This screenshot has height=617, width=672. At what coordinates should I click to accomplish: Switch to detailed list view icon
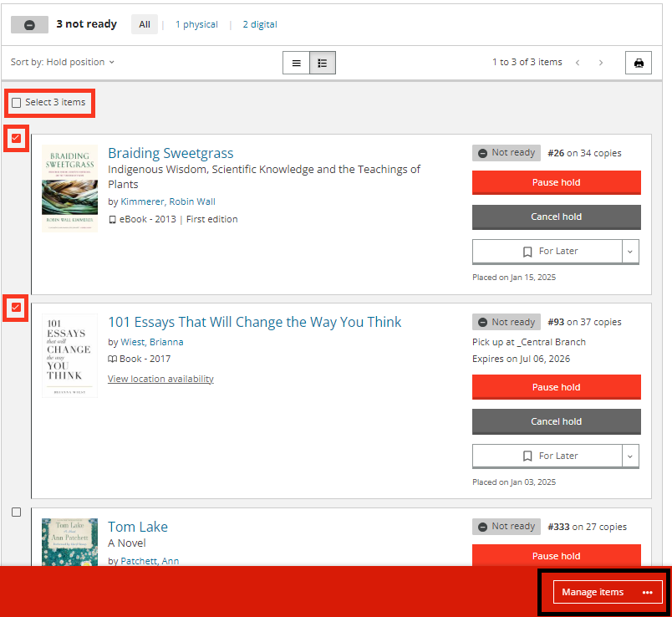click(x=323, y=63)
